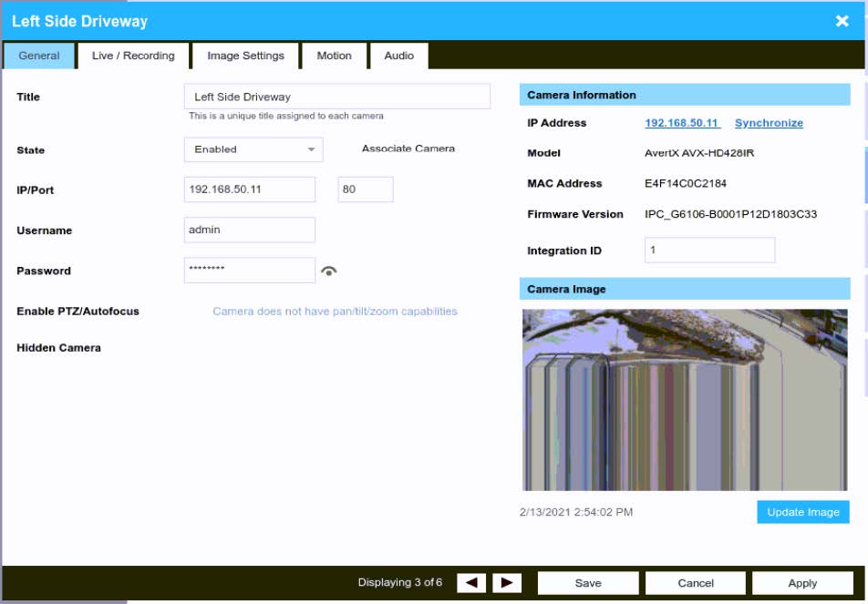Open the Image Settings tab
This screenshot has width=868, height=604.
click(245, 56)
